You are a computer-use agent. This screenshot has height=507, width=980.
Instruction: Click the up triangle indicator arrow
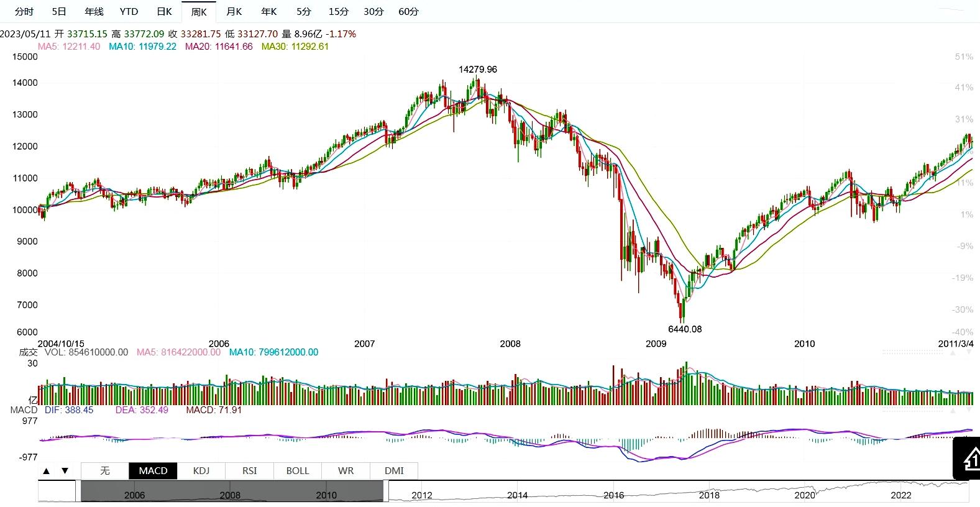click(x=46, y=471)
